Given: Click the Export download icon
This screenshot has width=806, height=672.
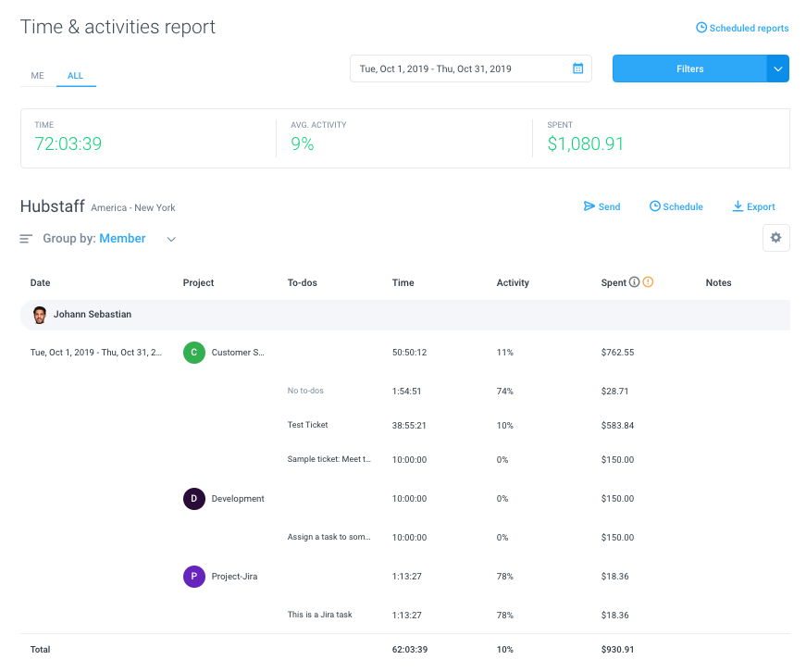Looking at the screenshot, I should 738,206.
